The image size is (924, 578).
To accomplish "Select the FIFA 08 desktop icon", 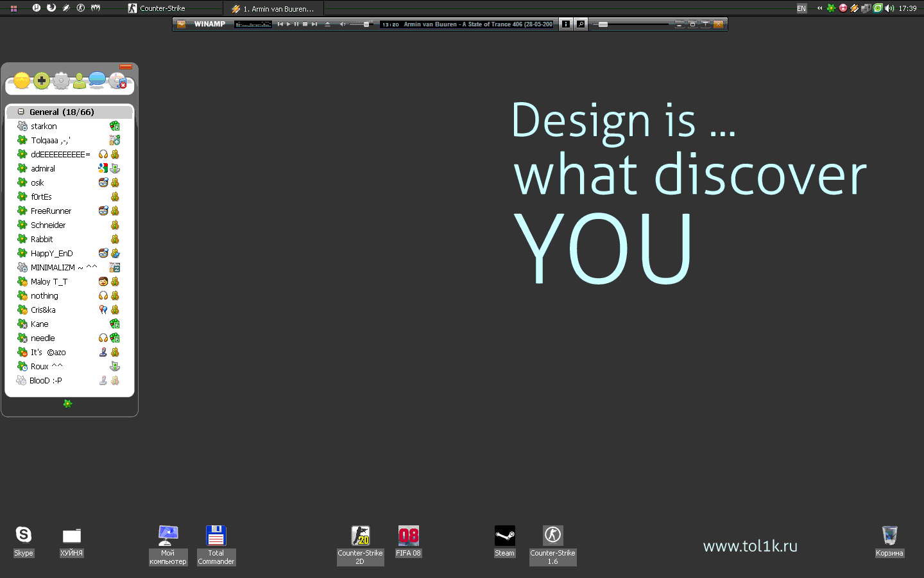I will click(x=408, y=536).
